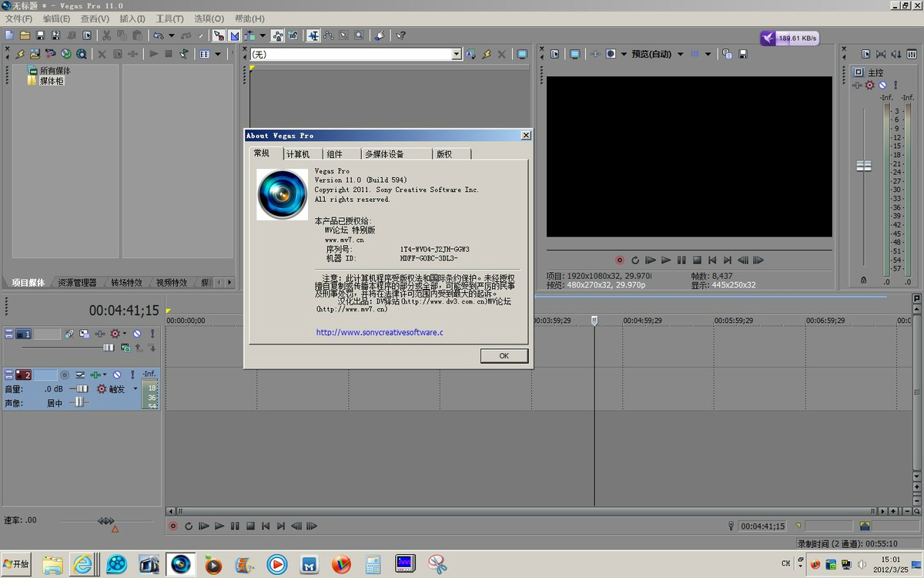Image resolution: width=924 pixels, height=578 pixels.
Task: Switch to the 转场特效 tab
Action: click(x=126, y=283)
